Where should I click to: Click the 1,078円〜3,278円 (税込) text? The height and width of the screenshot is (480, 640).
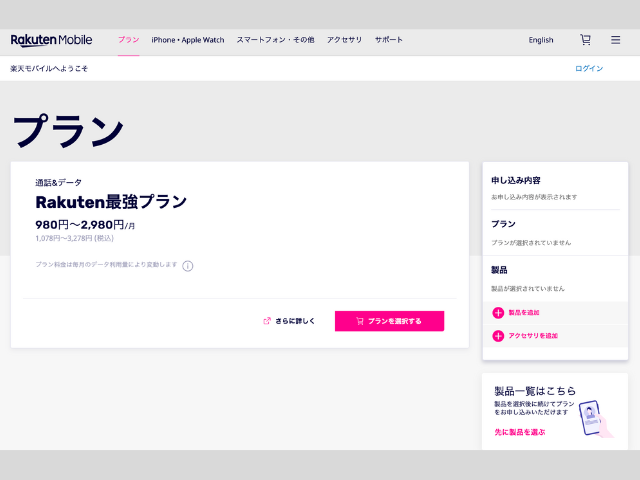pos(74,238)
